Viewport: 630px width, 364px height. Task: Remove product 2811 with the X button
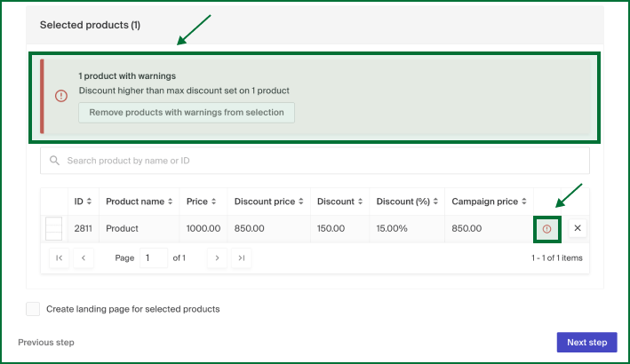(578, 229)
